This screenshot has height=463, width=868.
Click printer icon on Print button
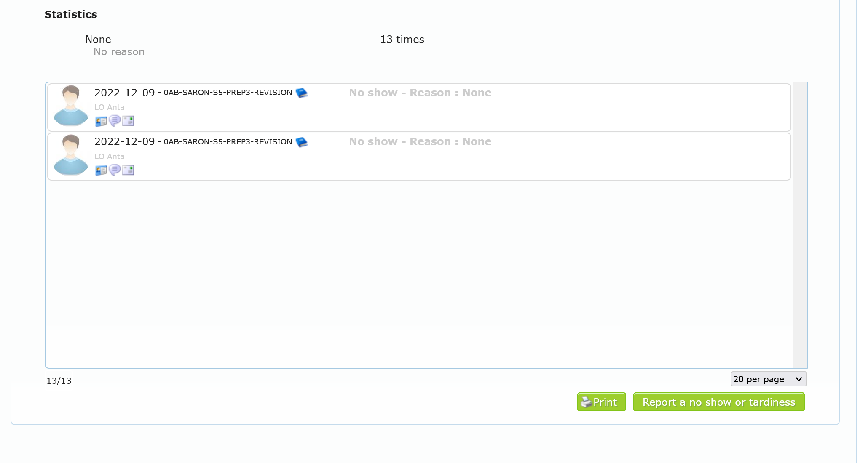click(586, 402)
